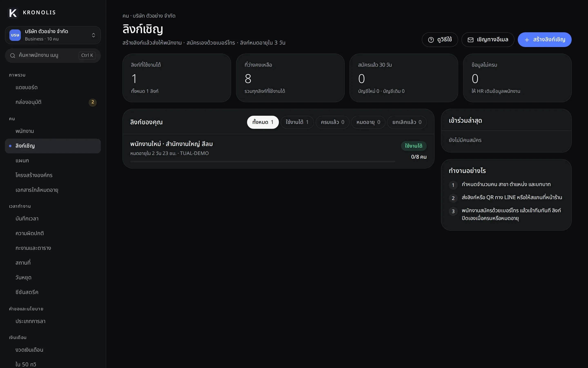Viewport: 588px width, 368px height.
Task: Click the envelope icon in เชิญทางอีเมล
Action: 471,40
